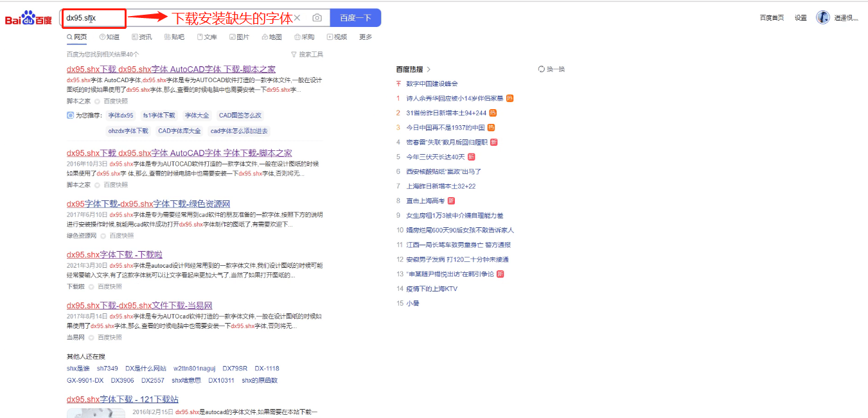Click the 当易网 source label

tap(76, 337)
